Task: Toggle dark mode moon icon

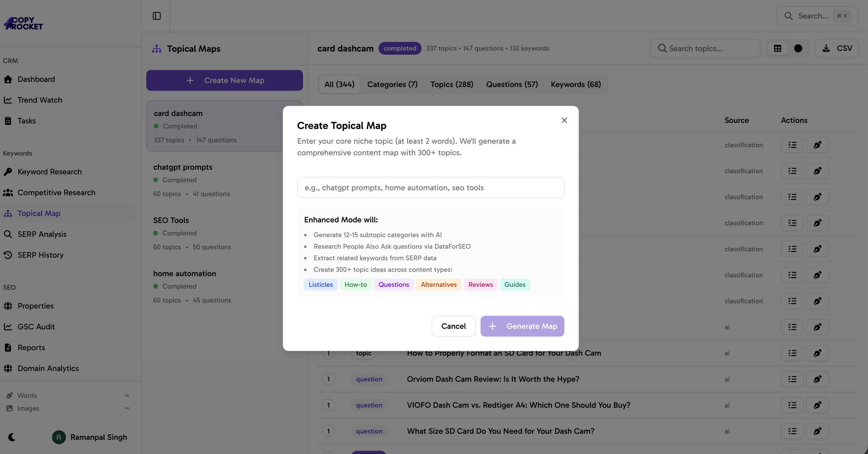Action: [12, 437]
